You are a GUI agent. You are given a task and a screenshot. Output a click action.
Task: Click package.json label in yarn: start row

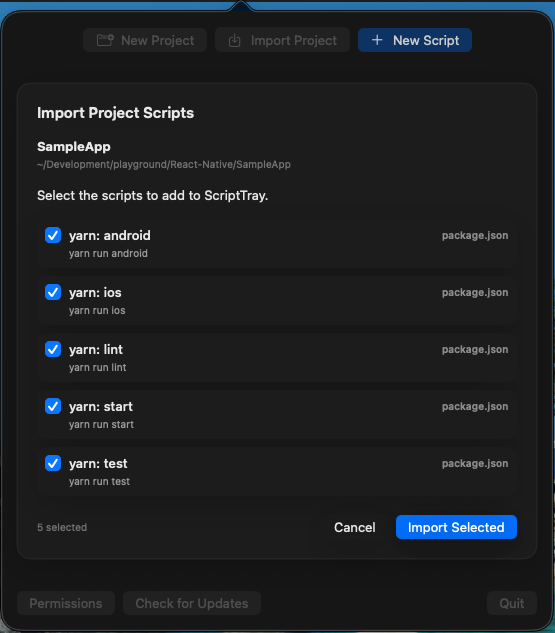click(475, 406)
